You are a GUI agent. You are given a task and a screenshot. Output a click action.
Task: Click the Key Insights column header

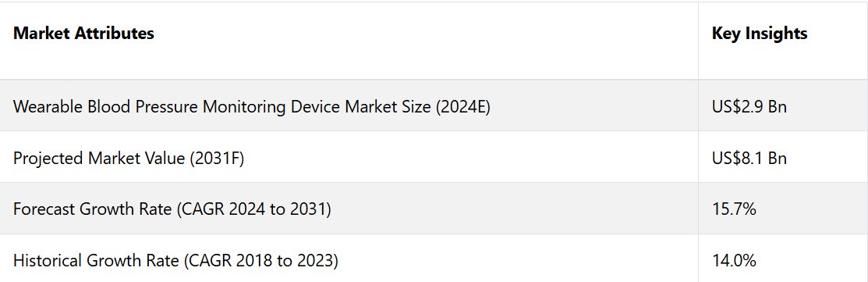click(760, 34)
